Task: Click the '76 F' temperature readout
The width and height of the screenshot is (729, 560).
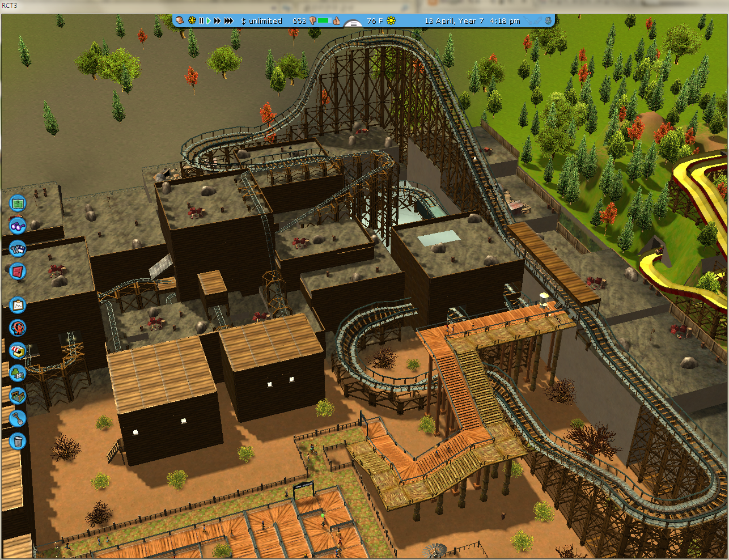Action: coord(375,20)
